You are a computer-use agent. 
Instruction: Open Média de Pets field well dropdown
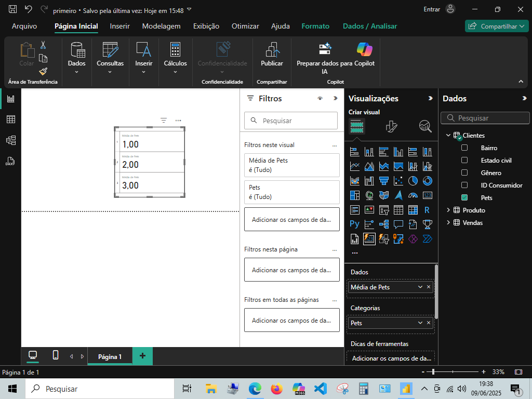point(420,287)
